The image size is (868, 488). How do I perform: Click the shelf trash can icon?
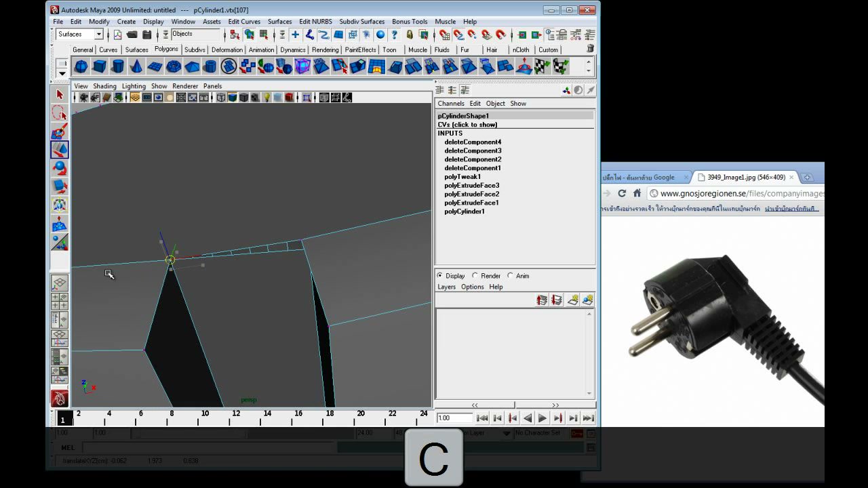(x=590, y=49)
